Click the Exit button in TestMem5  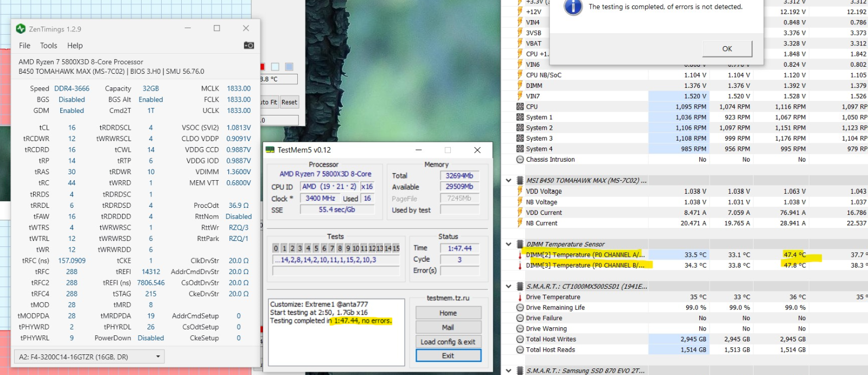[x=448, y=356]
